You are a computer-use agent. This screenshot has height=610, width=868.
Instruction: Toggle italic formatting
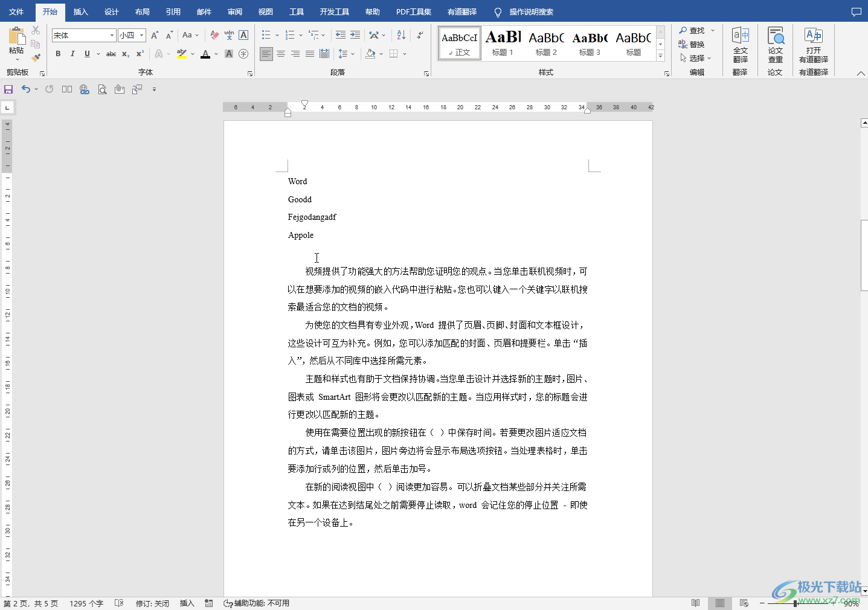coord(72,54)
